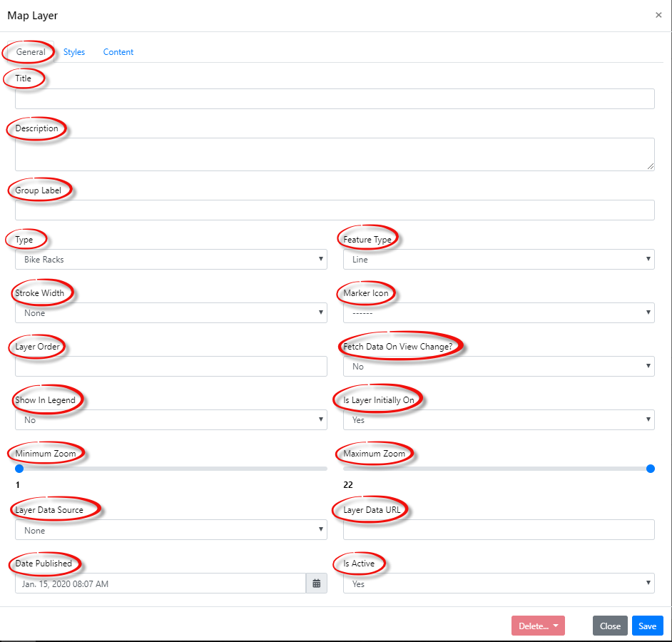The image size is (672, 642).
Task: Click the Close button
Action: (610, 626)
